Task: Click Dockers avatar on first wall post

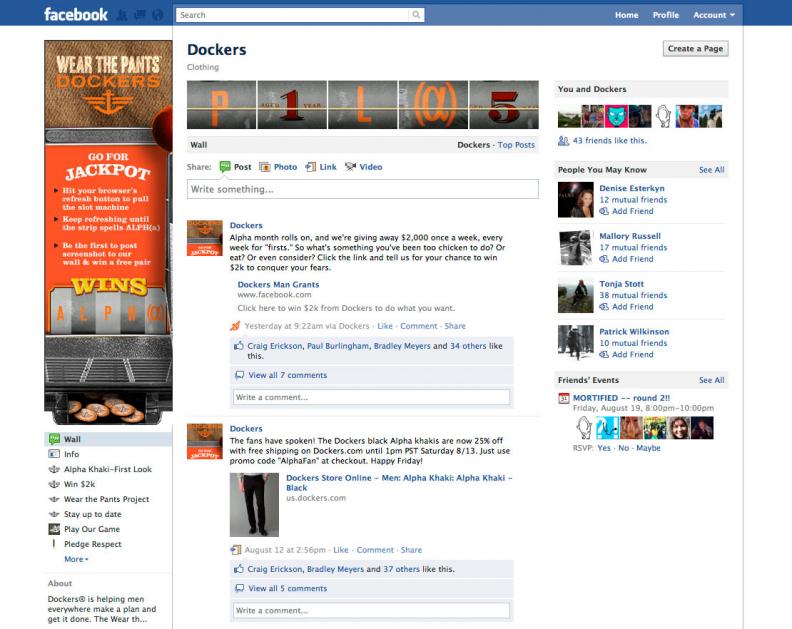Action: (x=205, y=238)
